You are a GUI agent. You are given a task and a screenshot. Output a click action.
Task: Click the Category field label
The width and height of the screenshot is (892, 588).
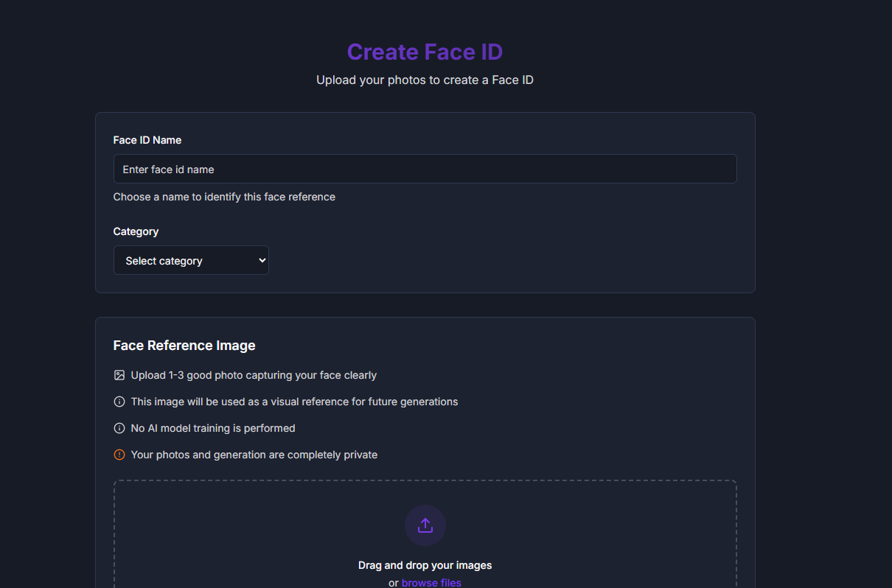136,231
